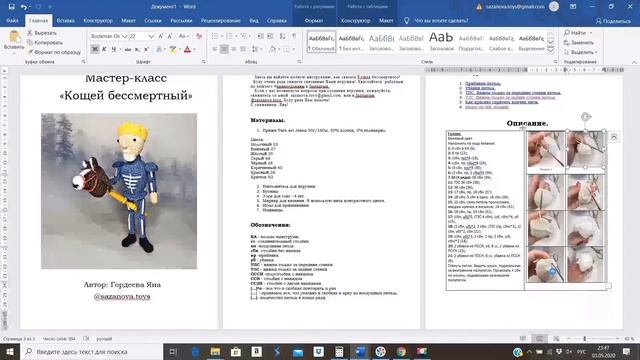Open Microsoft Store from the taskbar

[x=236, y=351]
